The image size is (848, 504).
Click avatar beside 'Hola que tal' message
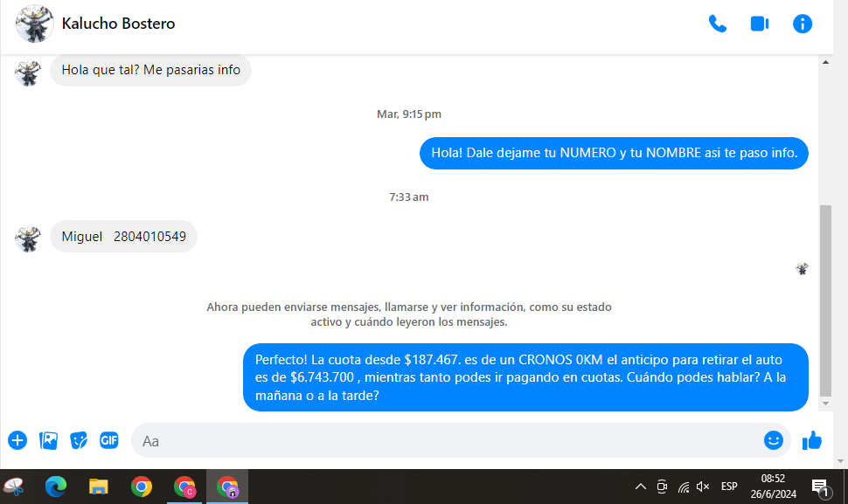point(28,72)
